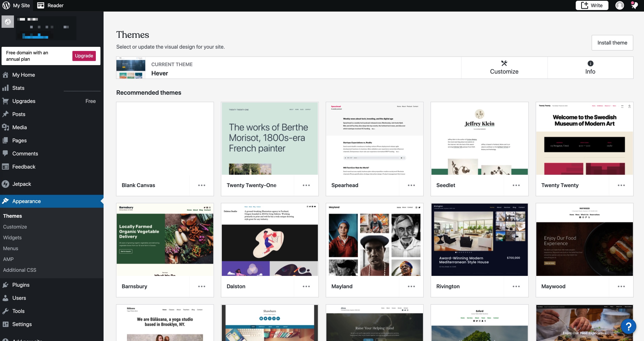The height and width of the screenshot is (341, 644).
Task: Open the Barnsbury theme preview image
Action: [165, 240]
